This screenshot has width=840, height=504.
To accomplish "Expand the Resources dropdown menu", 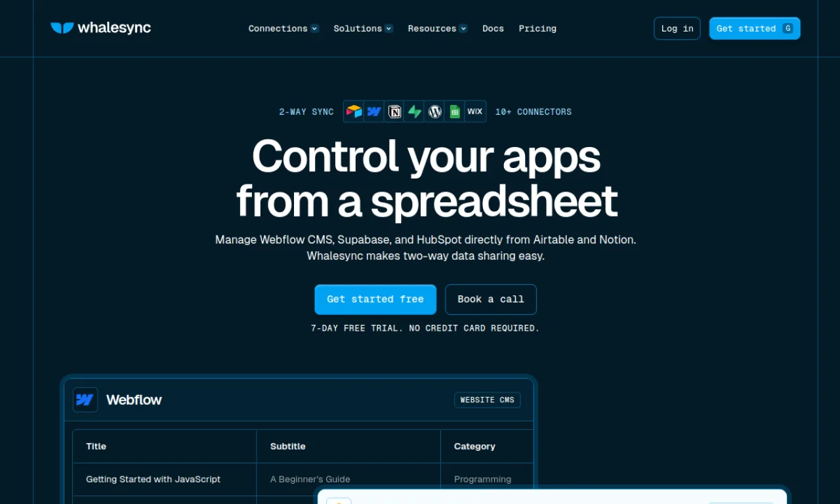I will 438,28.
